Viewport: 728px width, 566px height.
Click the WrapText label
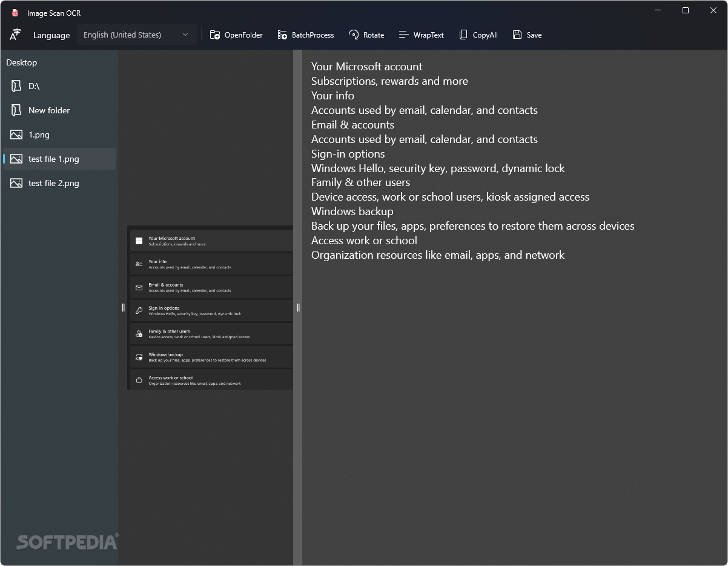tap(429, 35)
